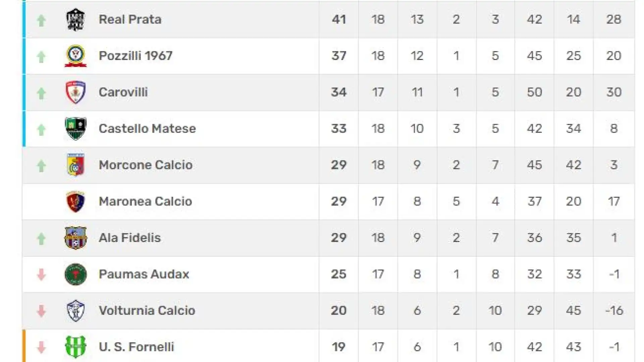The height and width of the screenshot is (362, 644).
Task: Click Real Prata's 41 points value
Action: click(x=339, y=19)
